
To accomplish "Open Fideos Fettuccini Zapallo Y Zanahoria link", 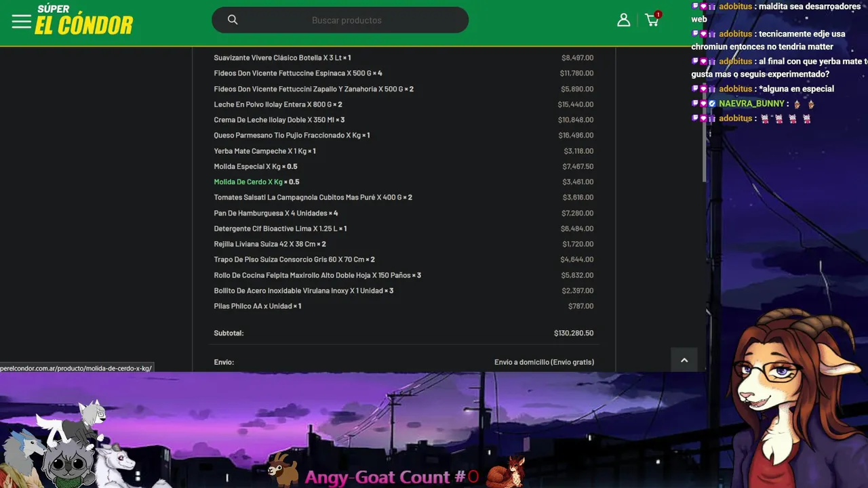I will tap(309, 89).
